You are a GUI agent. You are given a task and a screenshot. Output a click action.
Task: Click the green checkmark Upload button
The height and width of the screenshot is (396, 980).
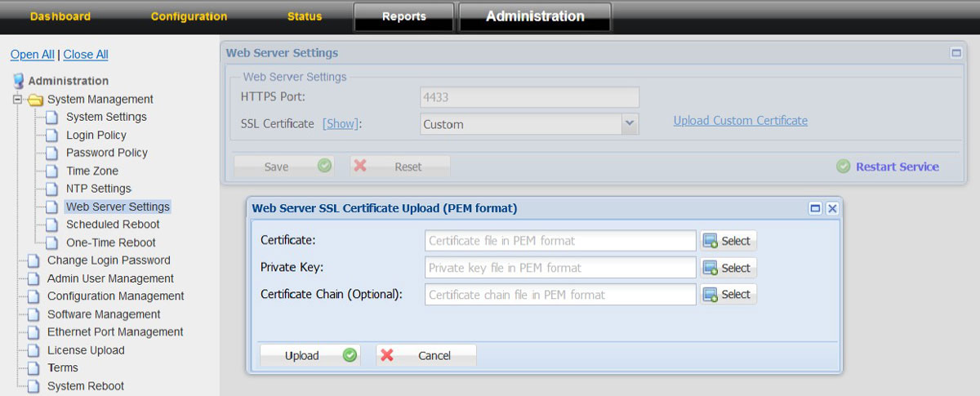tap(309, 355)
